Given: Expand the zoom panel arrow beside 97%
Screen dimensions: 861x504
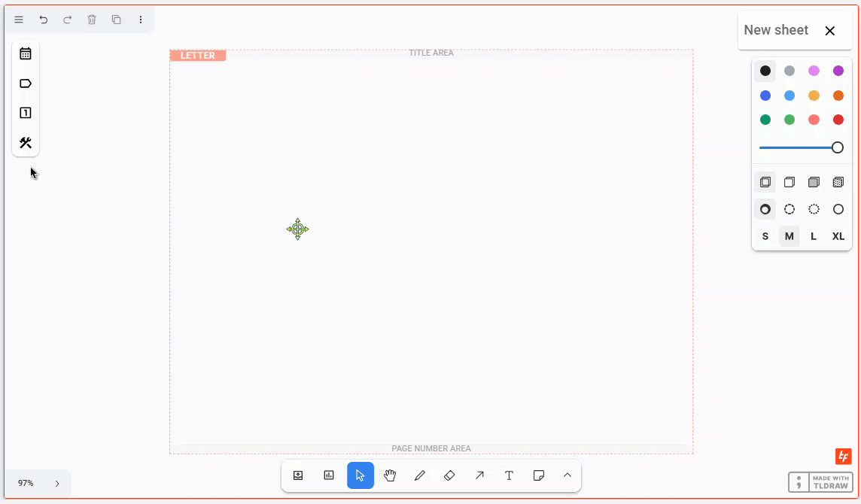Looking at the screenshot, I should [x=57, y=484].
